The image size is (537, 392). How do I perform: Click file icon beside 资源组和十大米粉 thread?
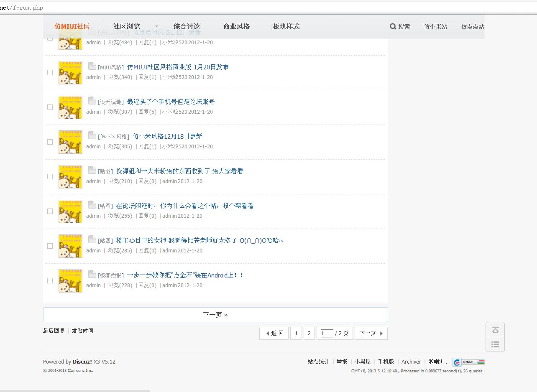click(92, 170)
